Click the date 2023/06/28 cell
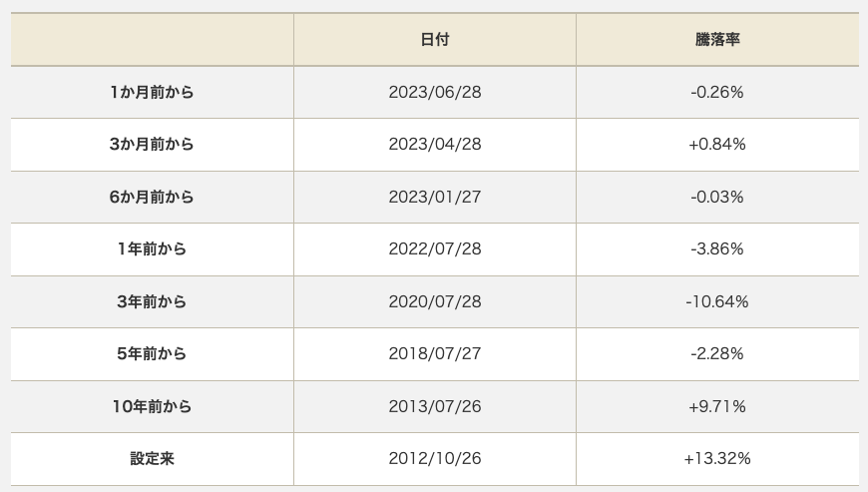 click(x=435, y=92)
